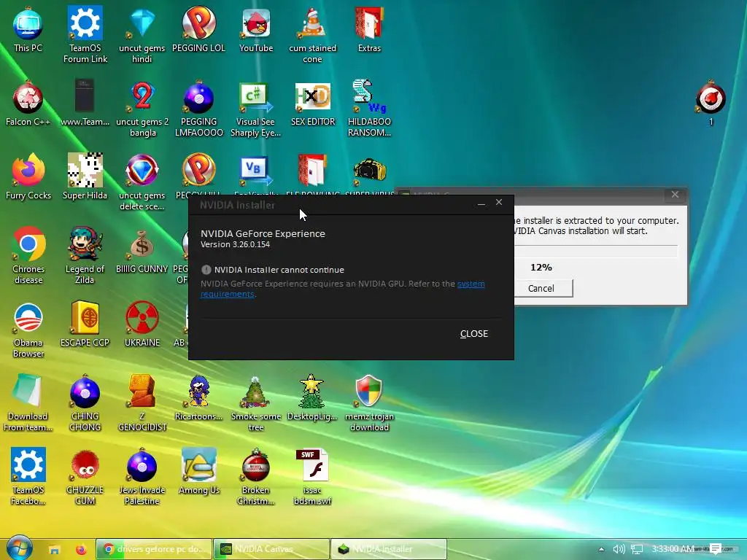747x560 pixels.
Task: Switch to the NVIDIA Canvas taskbar item
Action: 271,549
